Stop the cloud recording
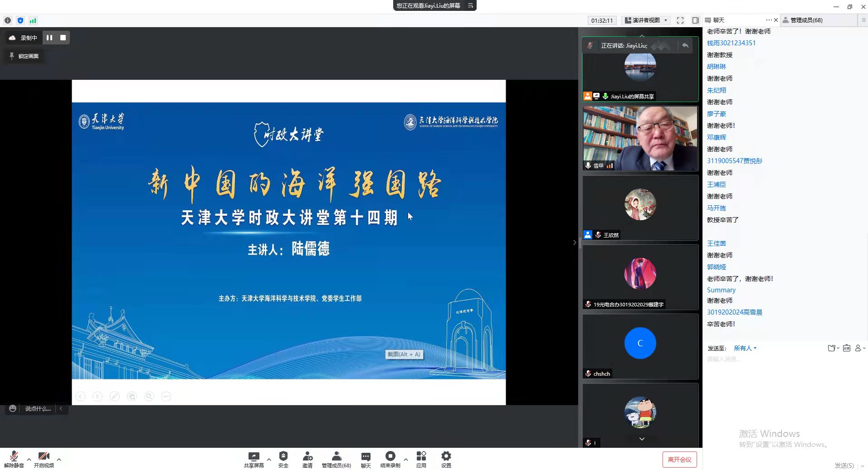 coord(63,38)
